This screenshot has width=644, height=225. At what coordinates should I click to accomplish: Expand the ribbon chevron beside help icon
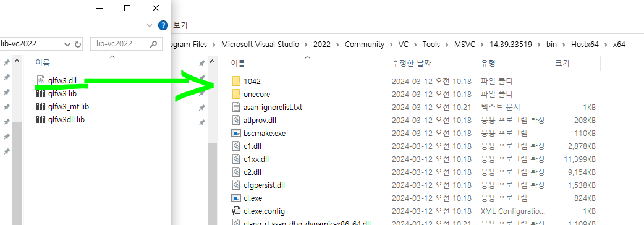(x=150, y=25)
